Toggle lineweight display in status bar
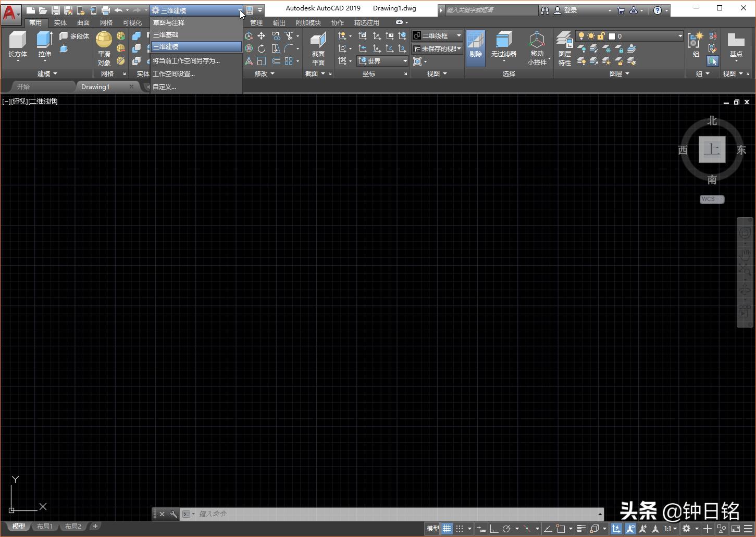 pos(581,529)
